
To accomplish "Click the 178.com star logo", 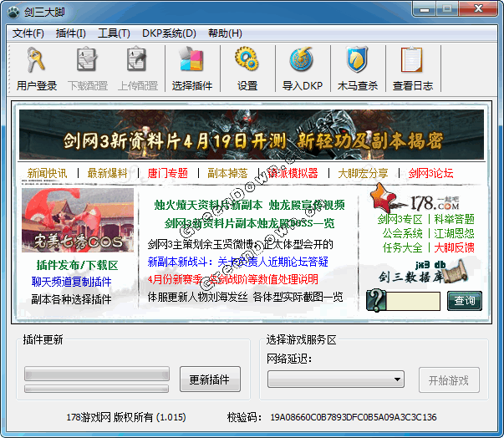I will pos(415,199).
